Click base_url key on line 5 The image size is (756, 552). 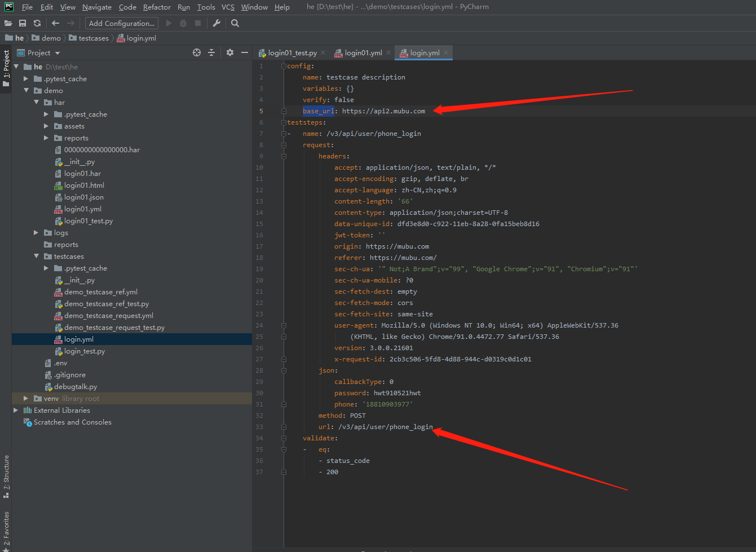(319, 111)
